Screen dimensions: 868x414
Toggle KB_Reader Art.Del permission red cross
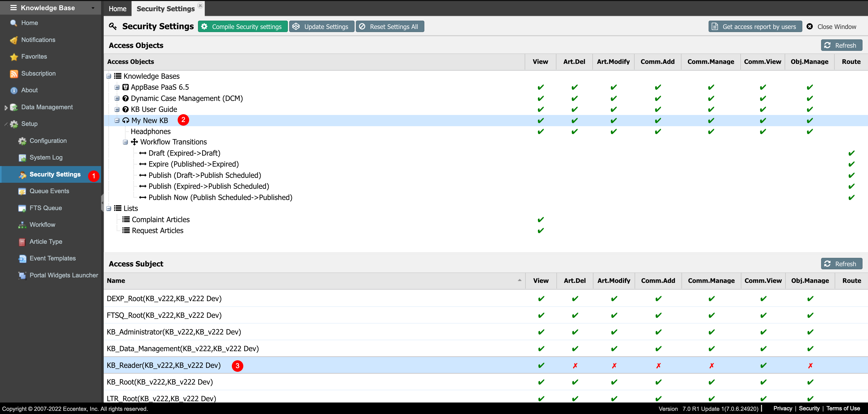(575, 366)
